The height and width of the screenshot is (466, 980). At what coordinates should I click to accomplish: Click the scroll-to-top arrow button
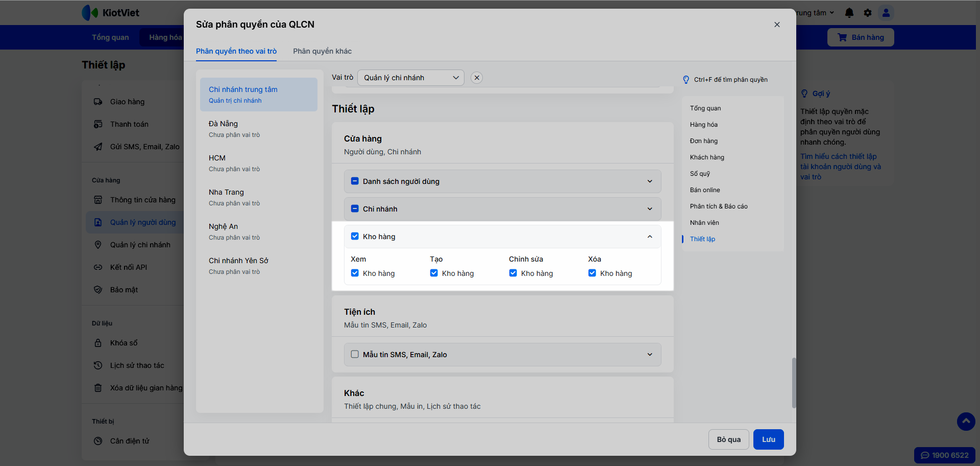pyautogui.click(x=966, y=422)
